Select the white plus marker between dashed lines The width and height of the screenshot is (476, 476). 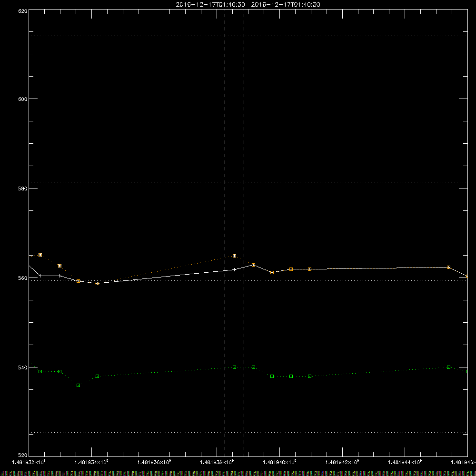coord(234,269)
